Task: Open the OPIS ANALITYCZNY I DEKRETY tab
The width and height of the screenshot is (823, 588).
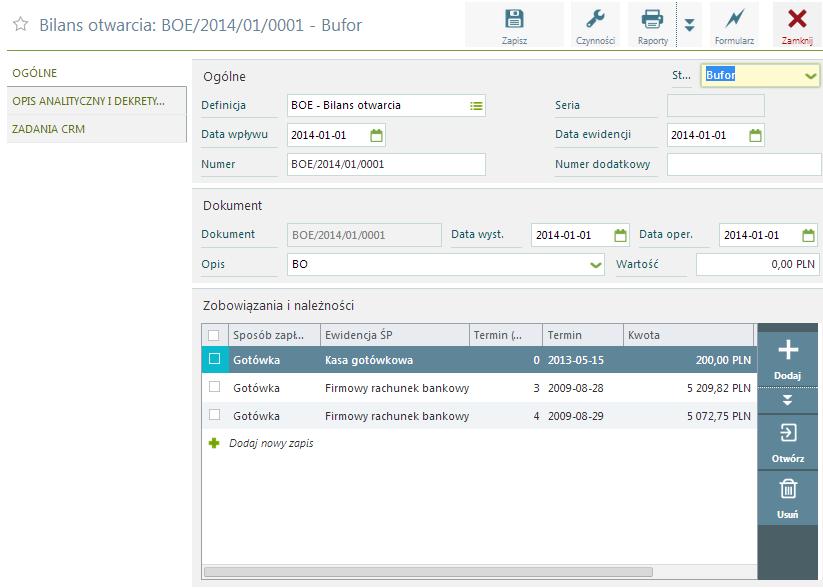Action: click(97, 101)
